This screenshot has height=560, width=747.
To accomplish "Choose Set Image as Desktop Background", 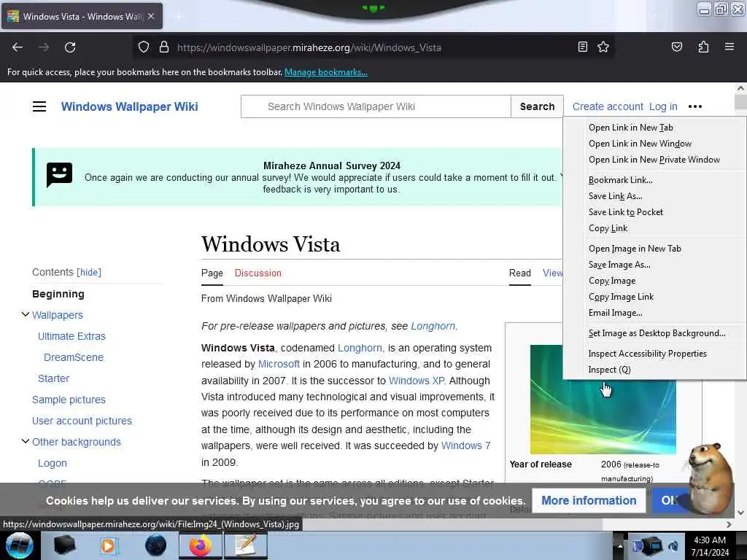I will pos(654,333).
